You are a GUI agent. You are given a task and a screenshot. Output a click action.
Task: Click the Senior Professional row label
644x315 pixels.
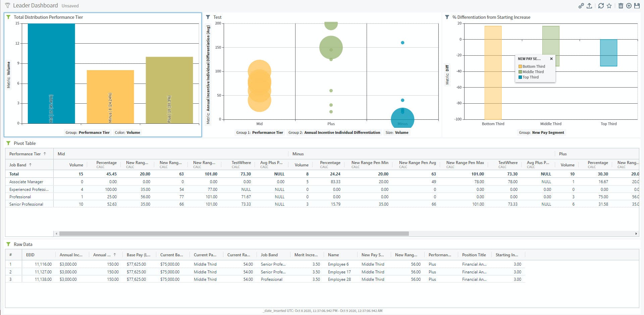26,204
